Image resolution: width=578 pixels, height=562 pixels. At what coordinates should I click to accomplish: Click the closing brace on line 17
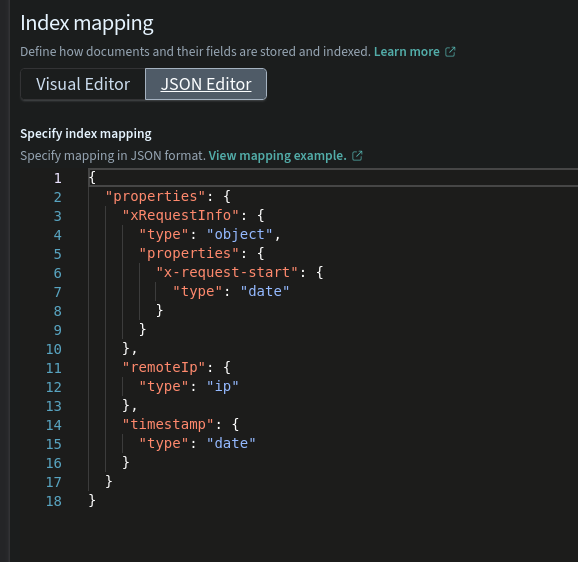click(x=109, y=481)
